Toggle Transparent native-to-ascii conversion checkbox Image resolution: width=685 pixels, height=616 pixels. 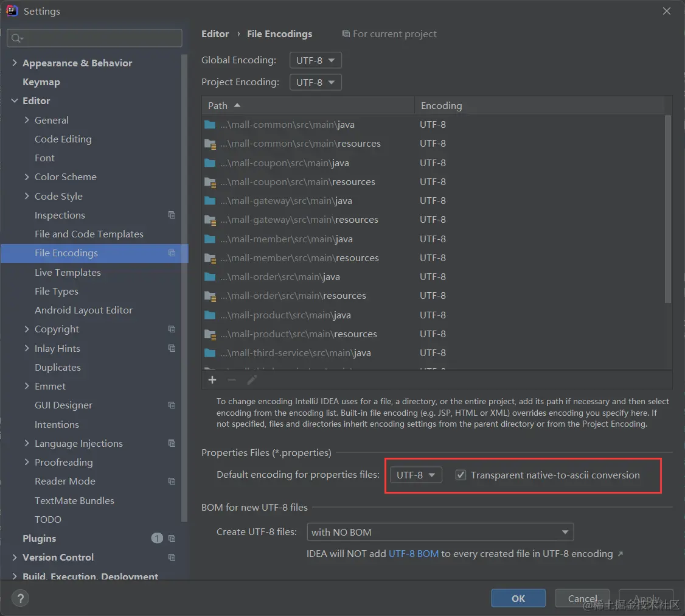pos(461,475)
